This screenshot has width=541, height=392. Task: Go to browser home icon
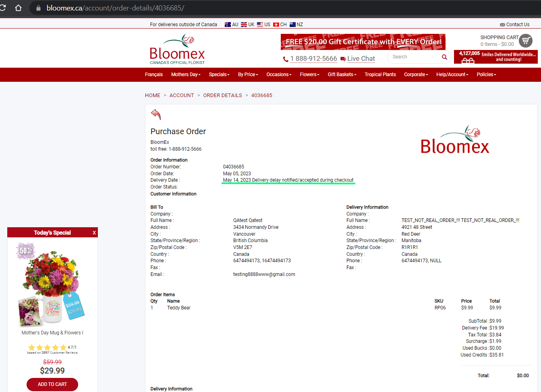coord(18,8)
